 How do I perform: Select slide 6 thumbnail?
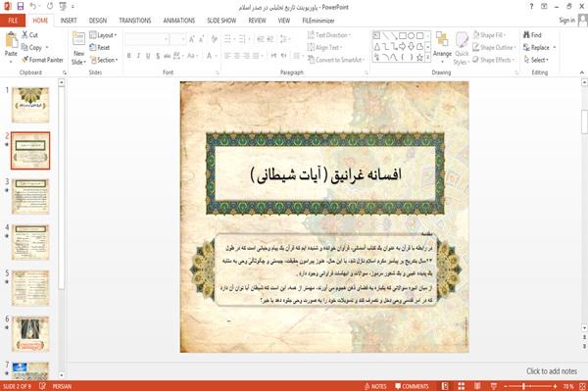[x=30, y=333]
